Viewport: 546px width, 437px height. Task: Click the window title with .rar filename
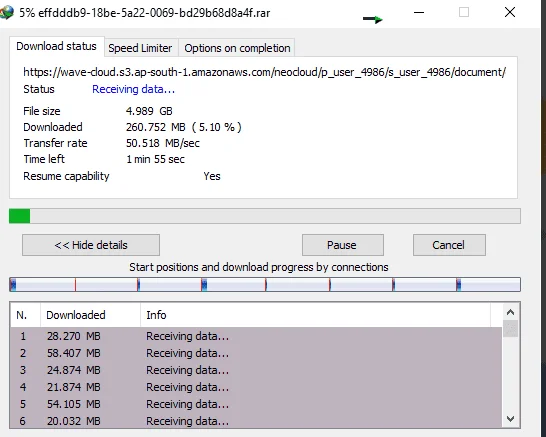coord(145,13)
